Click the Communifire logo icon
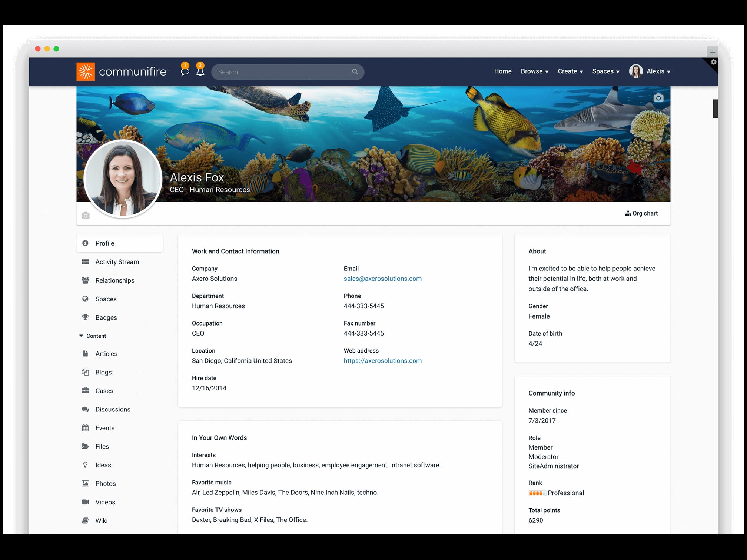This screenshot has height=560, width=747. (x=85, y=71)
